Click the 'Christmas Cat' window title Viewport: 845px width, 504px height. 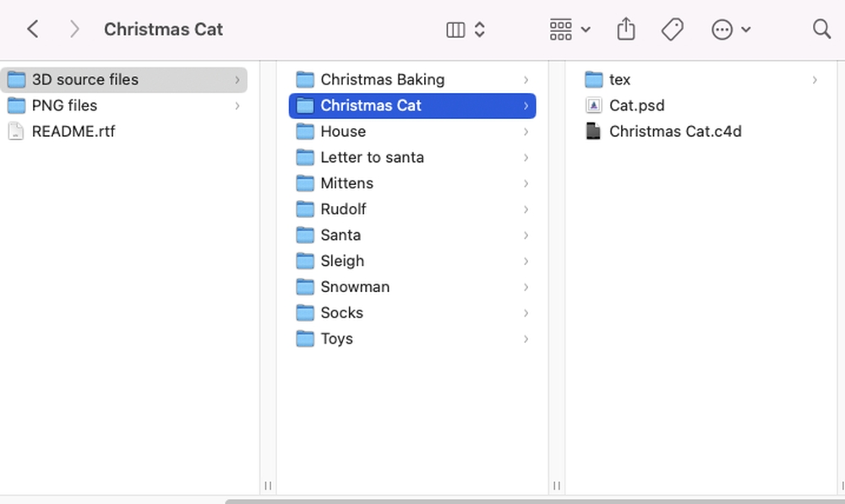click(x=163, y=29)
